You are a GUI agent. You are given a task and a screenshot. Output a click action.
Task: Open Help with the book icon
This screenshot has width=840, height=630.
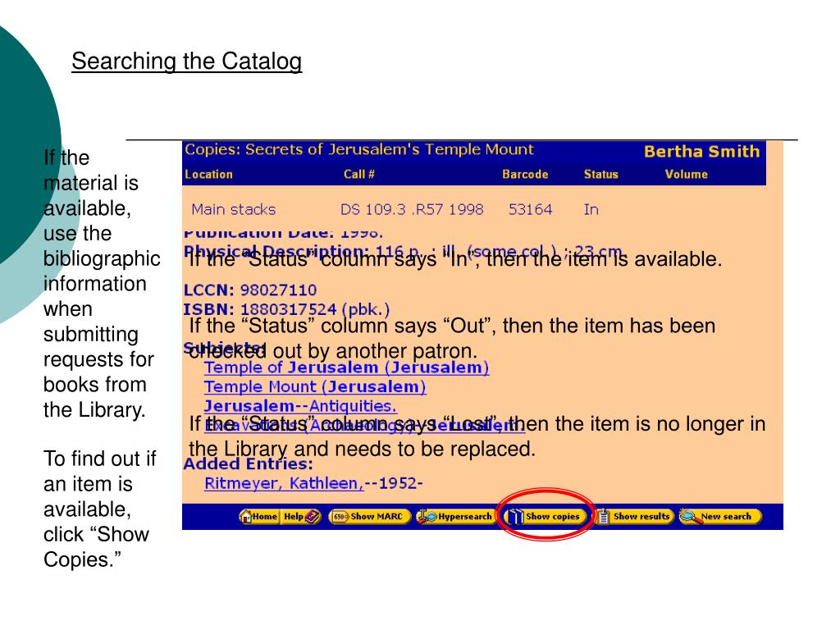[301, 517]
